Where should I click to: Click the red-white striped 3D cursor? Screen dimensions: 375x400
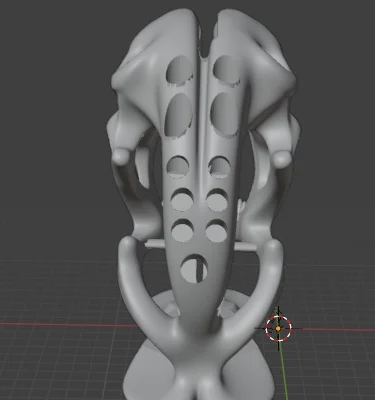pyautogui.click(x=278, y=329)
